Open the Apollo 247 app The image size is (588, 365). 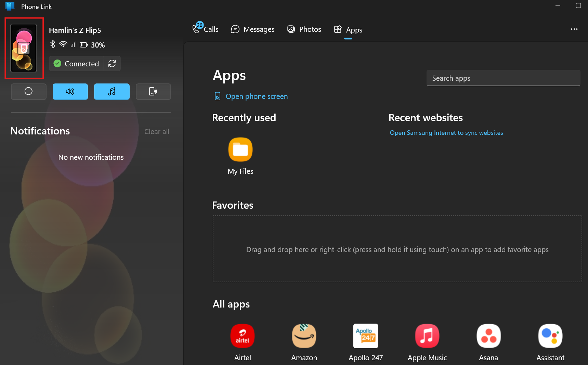pos(366,336)
